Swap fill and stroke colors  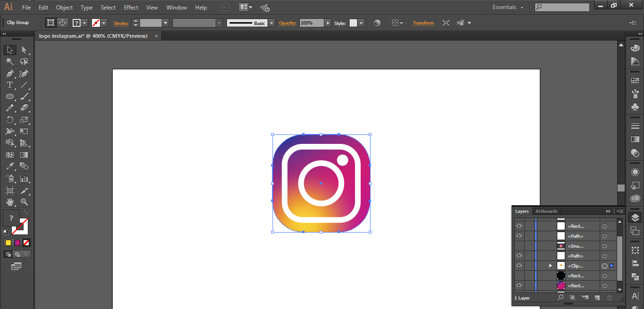[x=25, y=213]
